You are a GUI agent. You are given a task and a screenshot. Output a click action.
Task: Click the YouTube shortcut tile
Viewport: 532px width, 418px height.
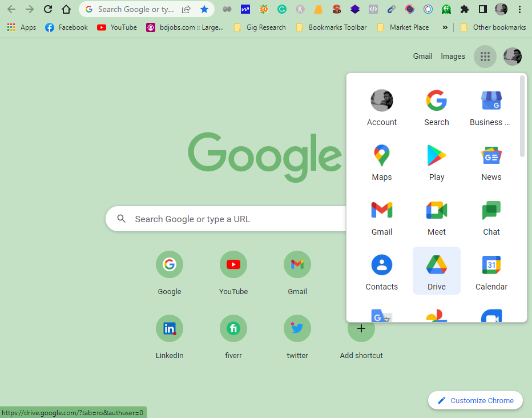[x=233, y=272]
